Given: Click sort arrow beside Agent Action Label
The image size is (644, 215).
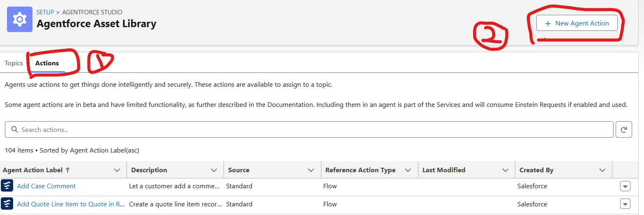Looking at the screenshot, I should tap(68, 170).
